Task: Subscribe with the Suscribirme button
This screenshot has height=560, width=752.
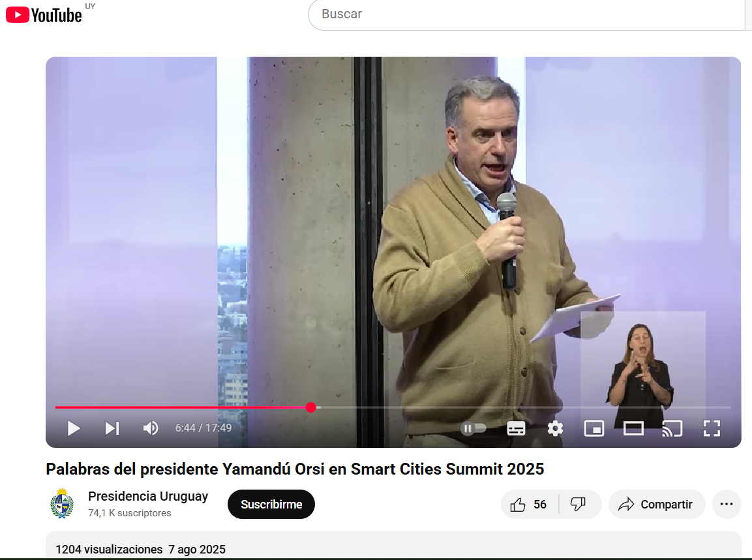Action: (x=271, y=505)
